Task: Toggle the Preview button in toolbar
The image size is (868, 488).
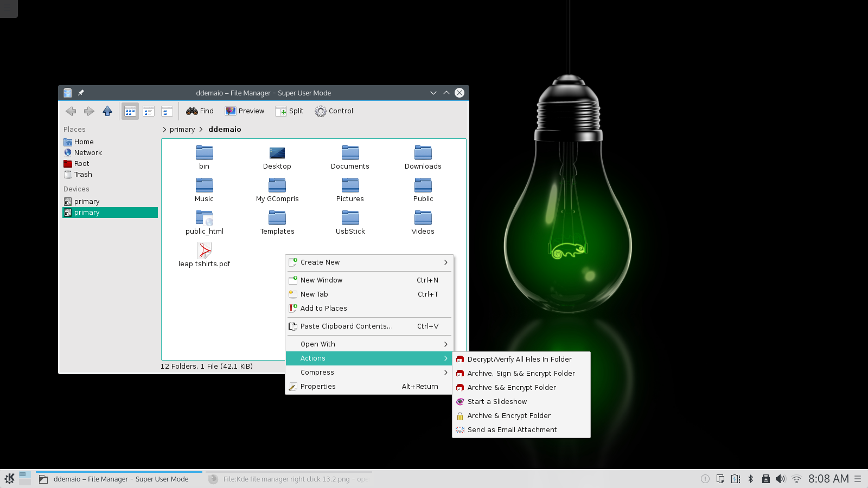Action: point(245,111)
